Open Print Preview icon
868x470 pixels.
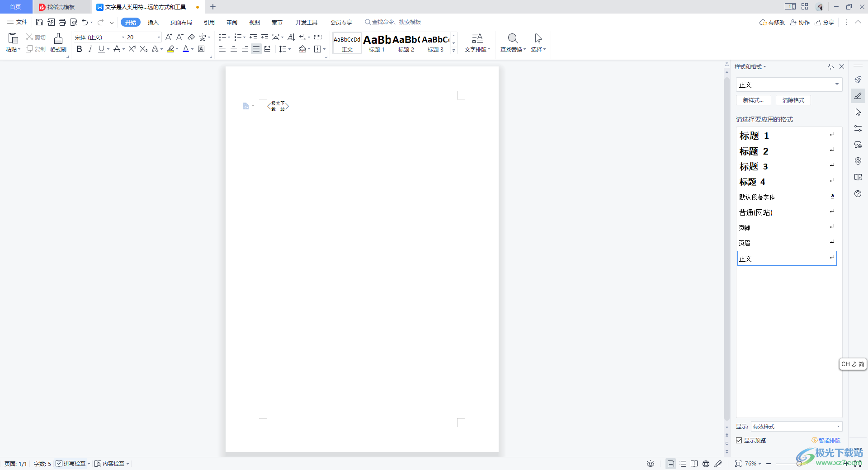click(74, 22)
